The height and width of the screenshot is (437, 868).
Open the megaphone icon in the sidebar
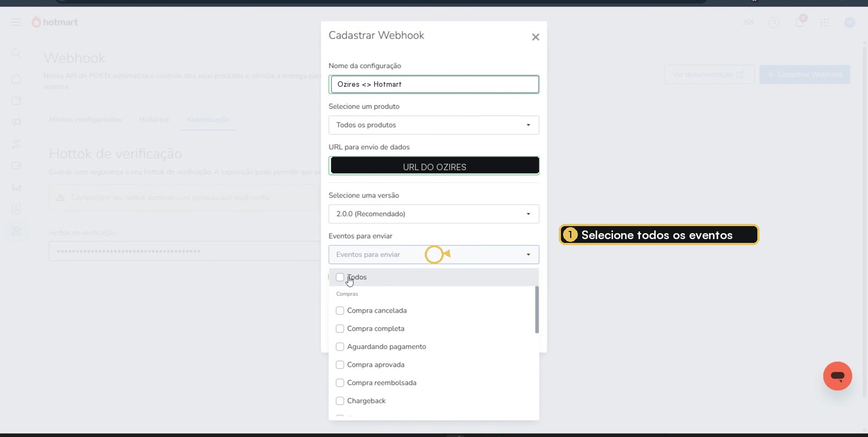coord(16,122)
